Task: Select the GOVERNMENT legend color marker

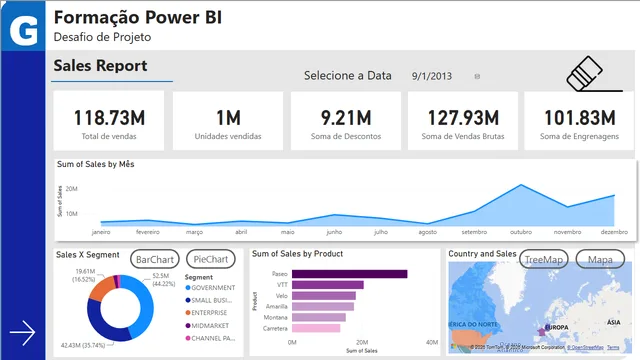Action: tap(188, 288)
